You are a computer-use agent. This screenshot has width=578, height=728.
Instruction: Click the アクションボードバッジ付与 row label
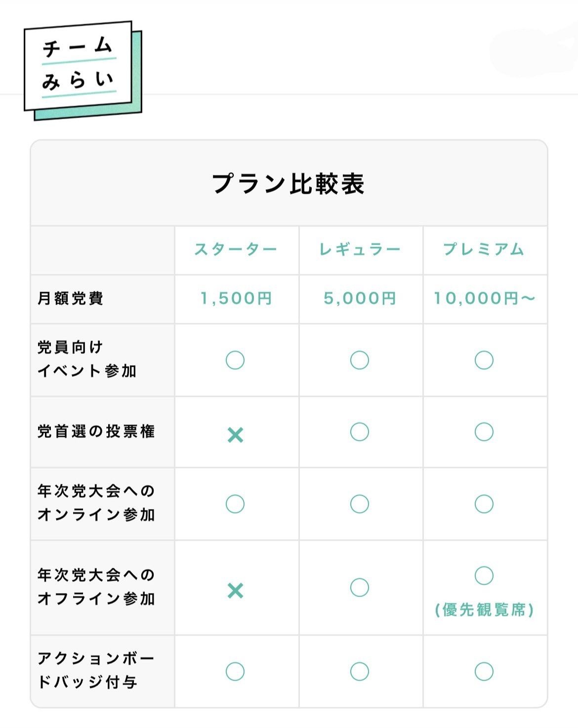(x=96, y=670)
